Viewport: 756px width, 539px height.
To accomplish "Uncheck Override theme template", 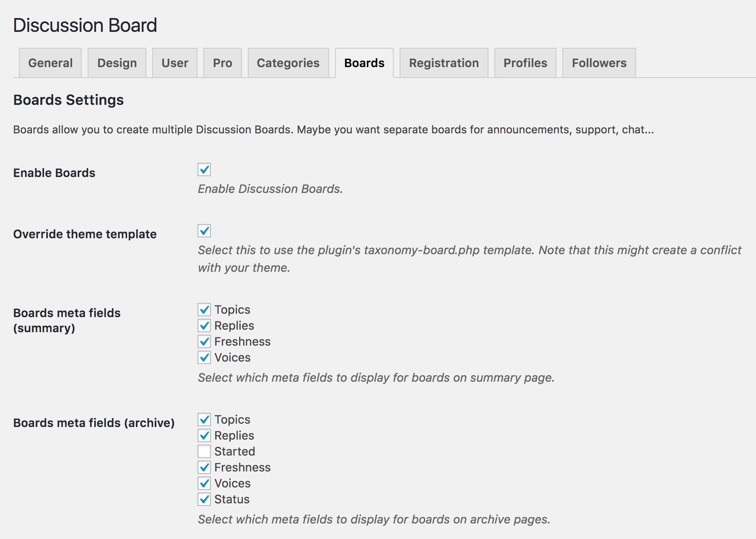I will 204,231.
